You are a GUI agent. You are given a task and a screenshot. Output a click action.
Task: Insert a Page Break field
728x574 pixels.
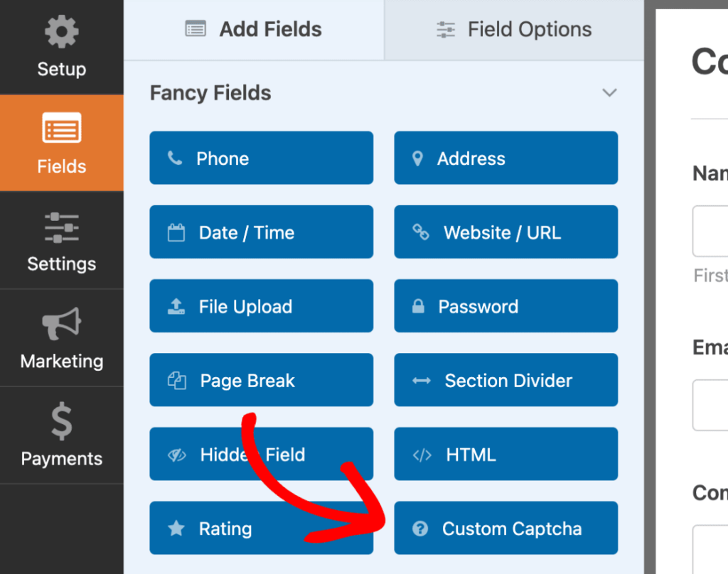[261, 380]
